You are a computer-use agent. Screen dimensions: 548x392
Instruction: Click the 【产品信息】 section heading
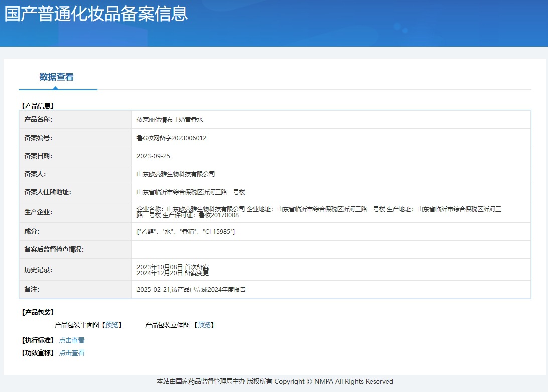pyautogui.click(x=37, y=106)
